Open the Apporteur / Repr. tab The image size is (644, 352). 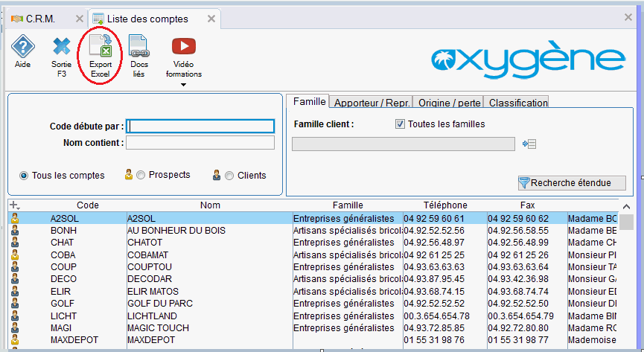tap(372, 103)
